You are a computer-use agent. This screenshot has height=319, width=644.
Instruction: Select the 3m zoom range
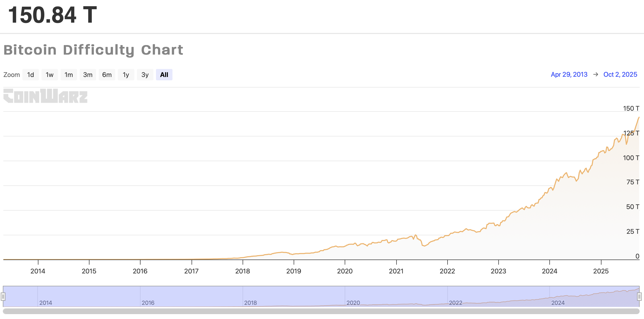coord(88,74)
